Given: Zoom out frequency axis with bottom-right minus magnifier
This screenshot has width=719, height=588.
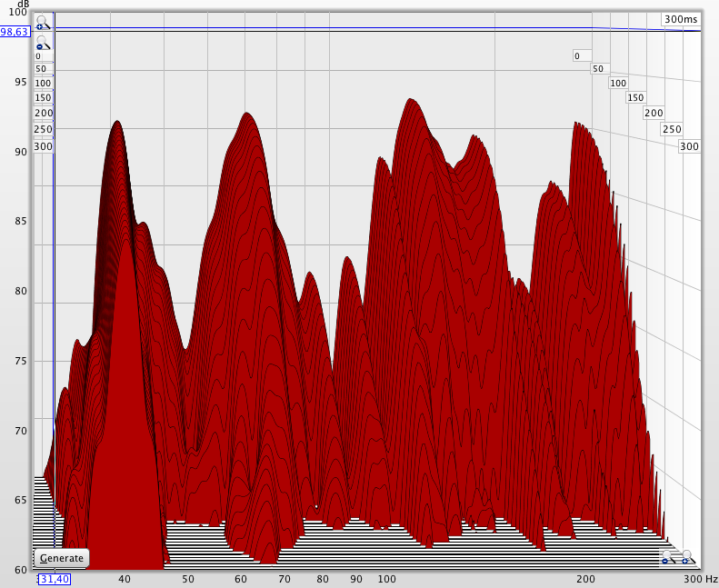Looking at the screenshot, I should point(668,557).
